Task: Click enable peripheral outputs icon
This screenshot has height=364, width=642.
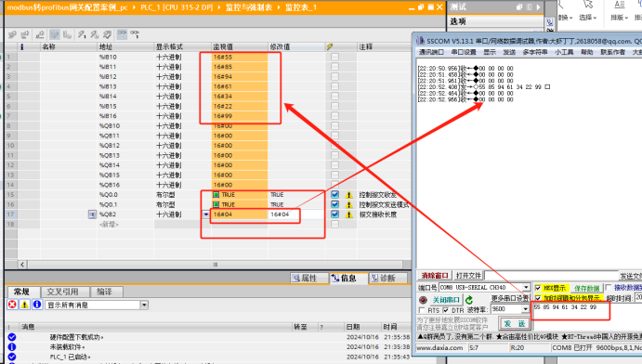Action: 107,34
